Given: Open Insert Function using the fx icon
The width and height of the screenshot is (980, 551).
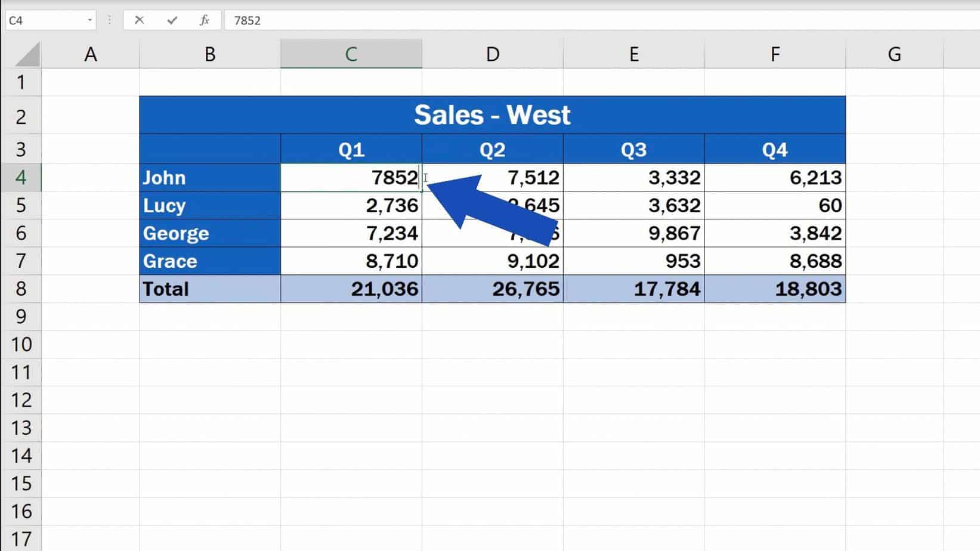Looking at the screenshot, I should [203, 20].
